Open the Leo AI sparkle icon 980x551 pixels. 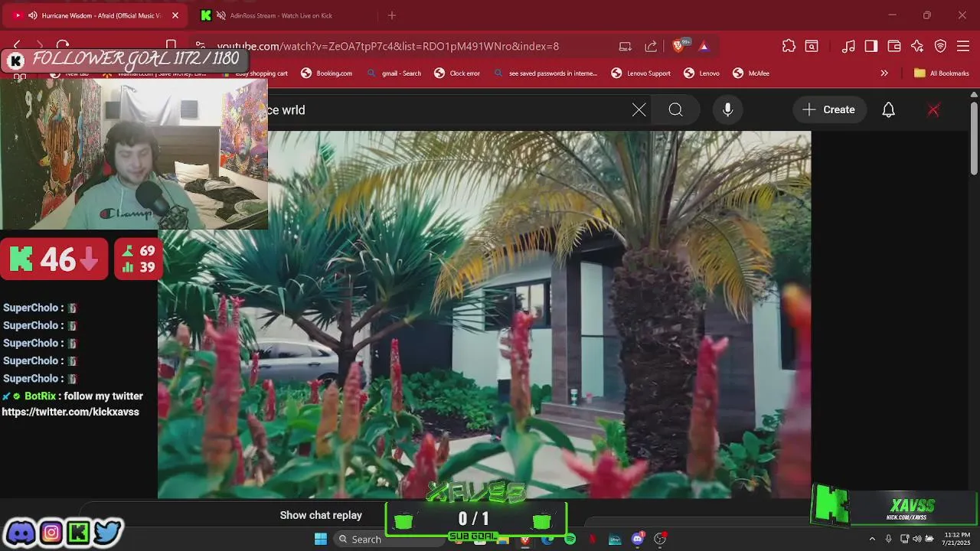click(x=917, y=46)
